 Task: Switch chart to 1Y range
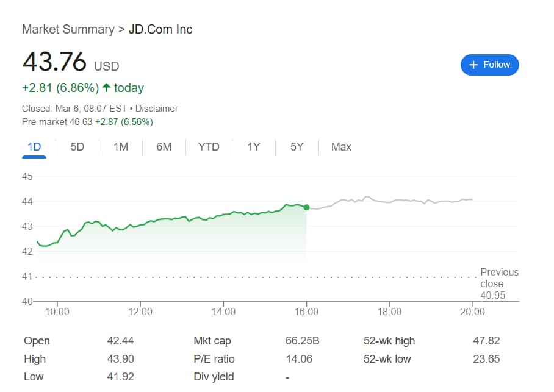tap(254, 147)
